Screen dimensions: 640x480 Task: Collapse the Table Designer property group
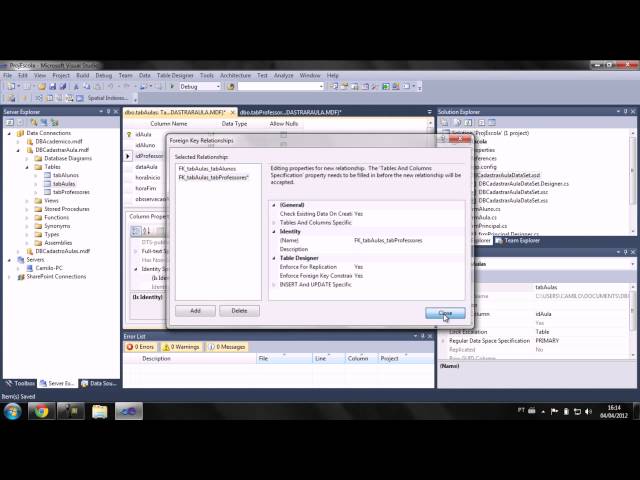(x=274, y=258)
